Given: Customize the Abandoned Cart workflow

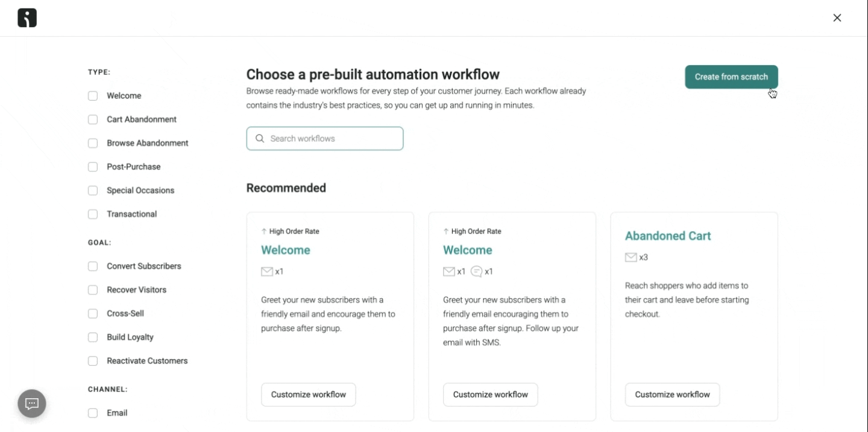Looking at the screenshot, I should click(672, 394).
